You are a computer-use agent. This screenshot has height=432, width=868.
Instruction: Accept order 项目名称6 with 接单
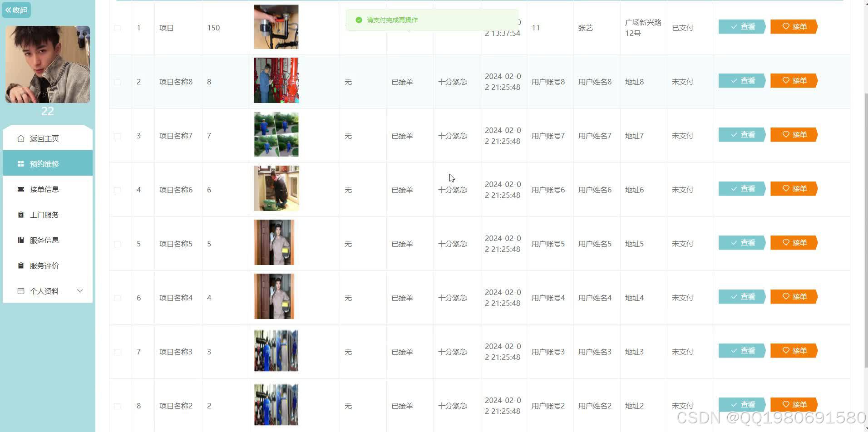pos(794,189)
